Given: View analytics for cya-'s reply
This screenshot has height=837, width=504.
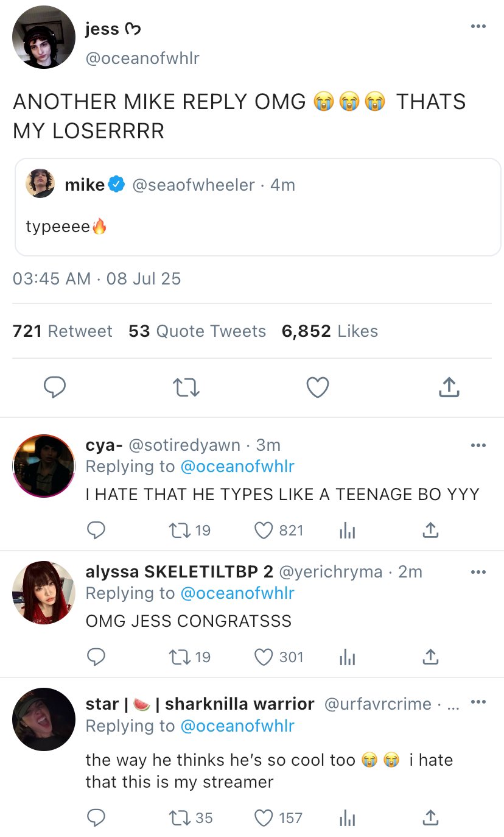Looking at the screenshot, I should point(346,531).
